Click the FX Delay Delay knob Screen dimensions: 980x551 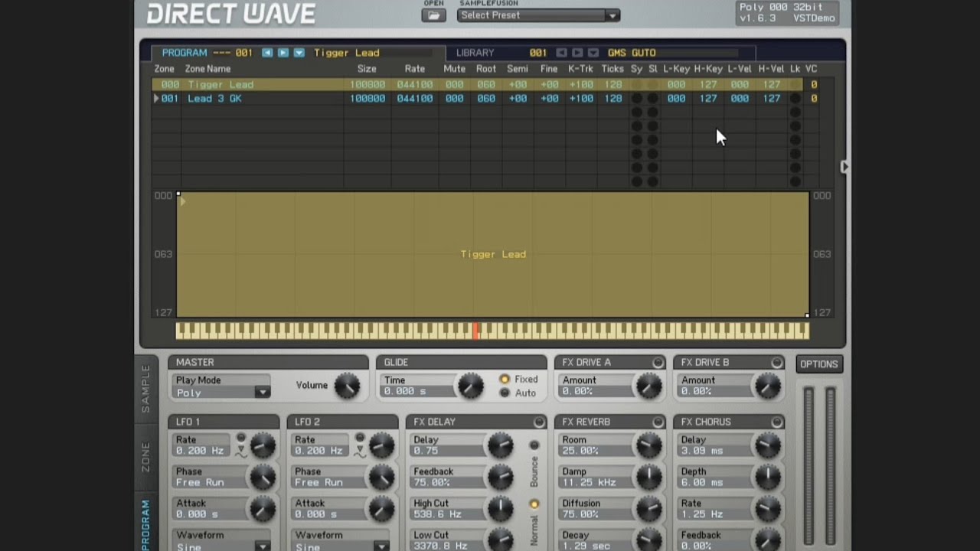point(500,445)
